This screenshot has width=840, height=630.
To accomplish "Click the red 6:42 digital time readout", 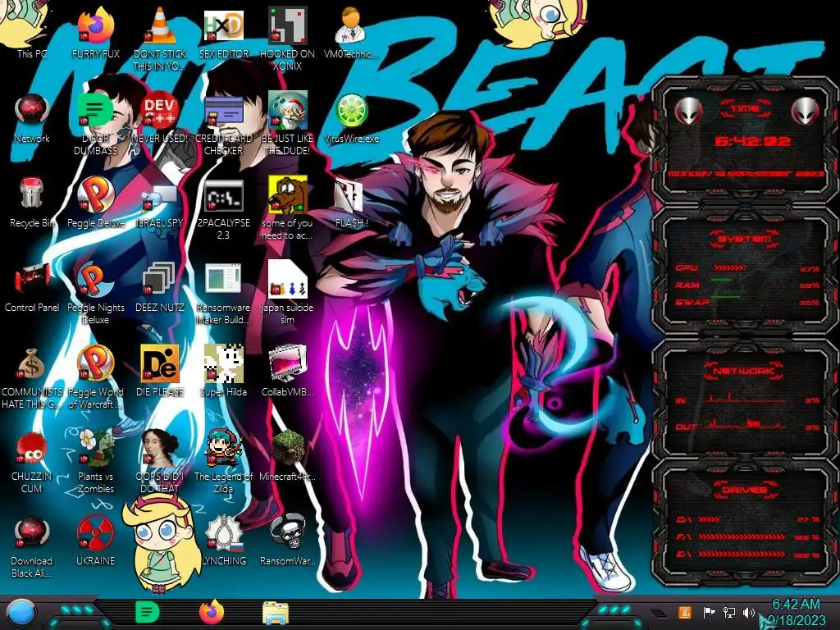I will click(752, 141).
